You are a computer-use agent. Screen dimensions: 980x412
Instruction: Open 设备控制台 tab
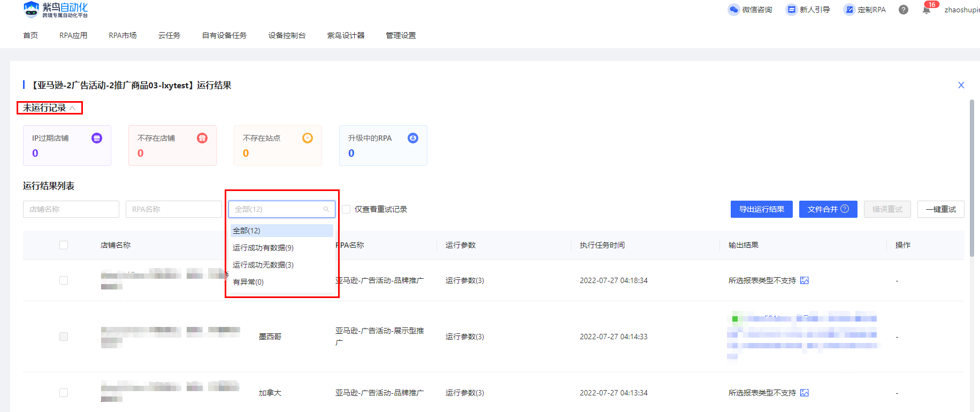click(x=287, y=35)
